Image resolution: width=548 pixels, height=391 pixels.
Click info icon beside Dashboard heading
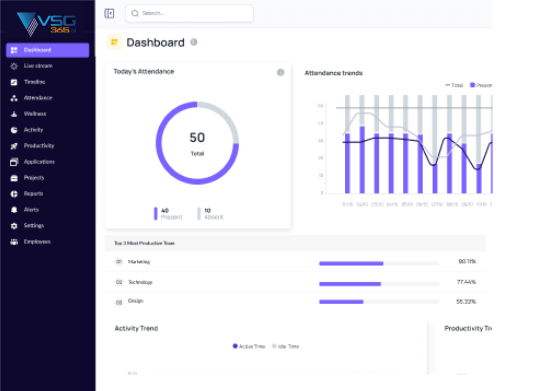[x=194, y=42]
